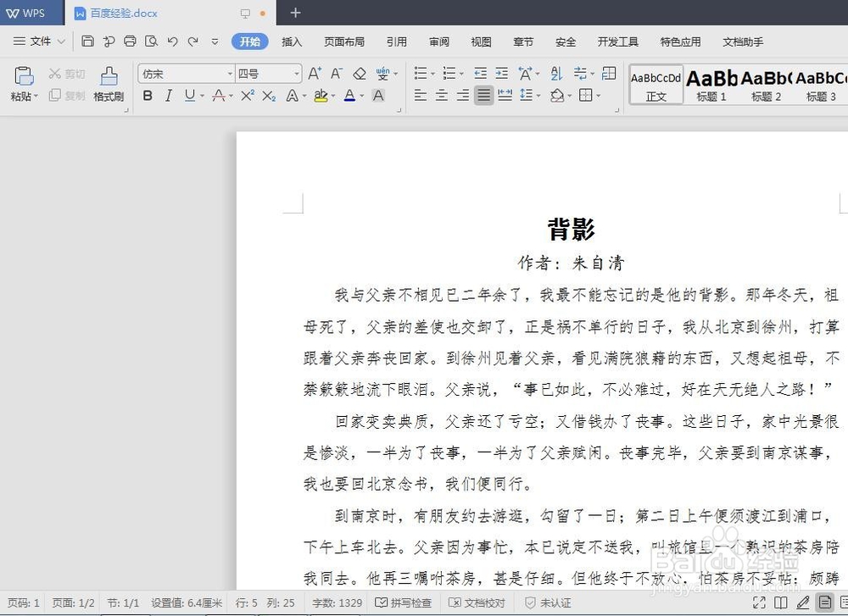Click the Increase Indent icon
Image resolution: width=848 pixels, height=616 pixels.
[x=502, y=74]
